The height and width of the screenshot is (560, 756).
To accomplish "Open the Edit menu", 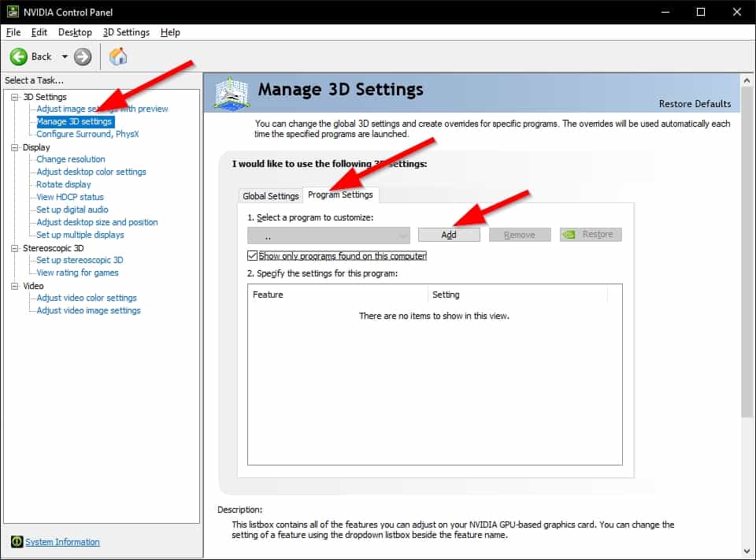I will (39, 32).
